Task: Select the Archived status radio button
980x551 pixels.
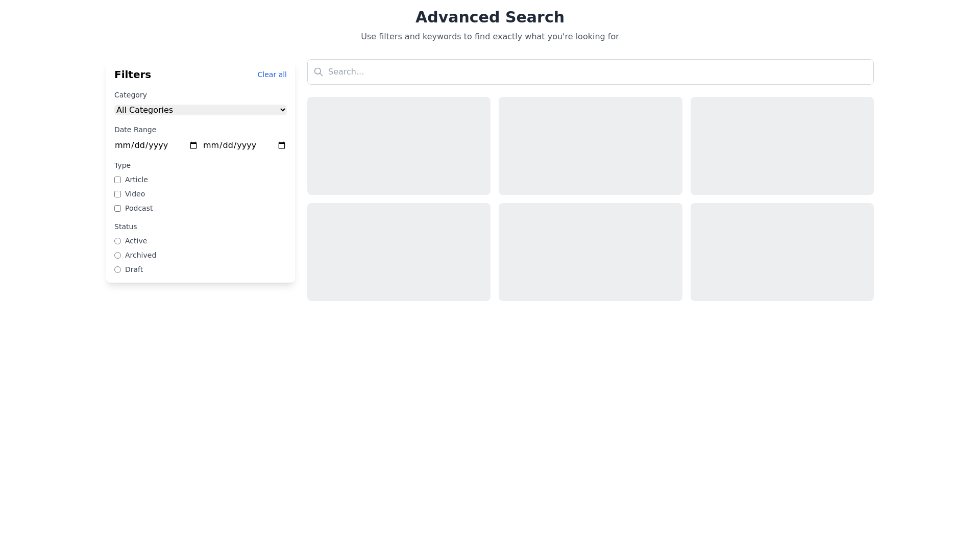Action: (117, 255)
